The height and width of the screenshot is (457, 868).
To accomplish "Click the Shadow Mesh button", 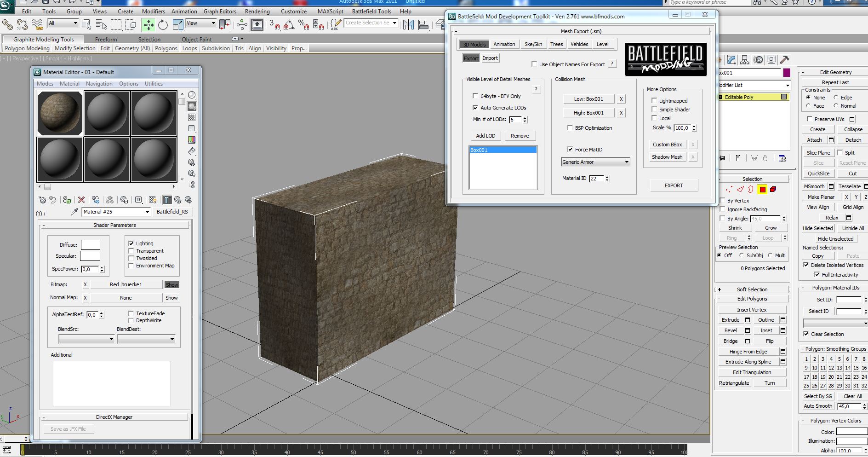I will 667,157.
